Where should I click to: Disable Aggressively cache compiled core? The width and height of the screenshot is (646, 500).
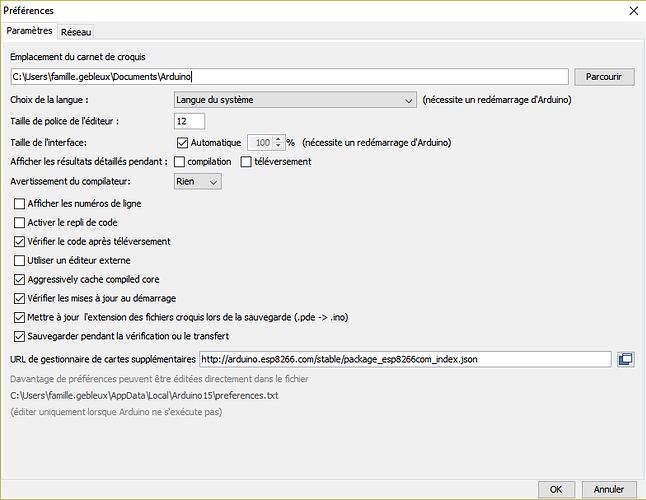click(20, 280)
